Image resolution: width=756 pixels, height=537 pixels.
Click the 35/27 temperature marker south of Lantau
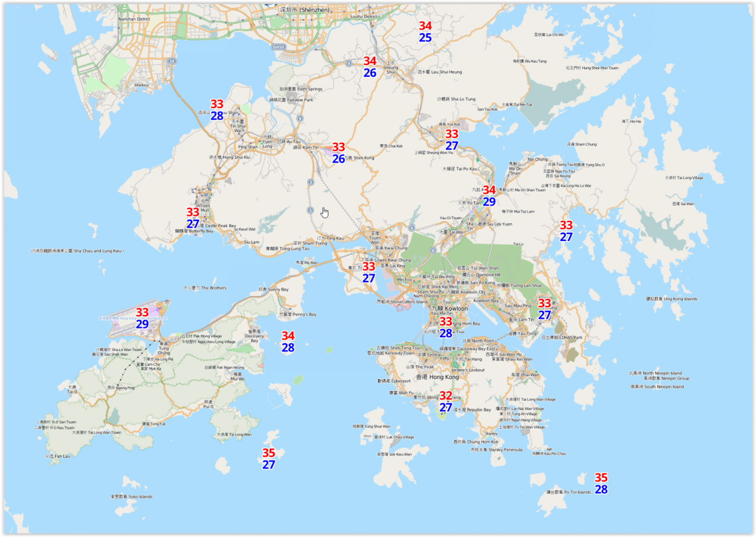[269, 458]
